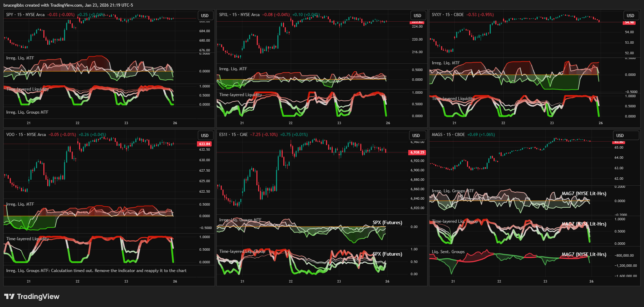Image resolution: width=644 pixels, height=307 pixels.
Task: Open the USD currency selector on SPXL chart
Action: pyautogui.click(x=417, y=16)
